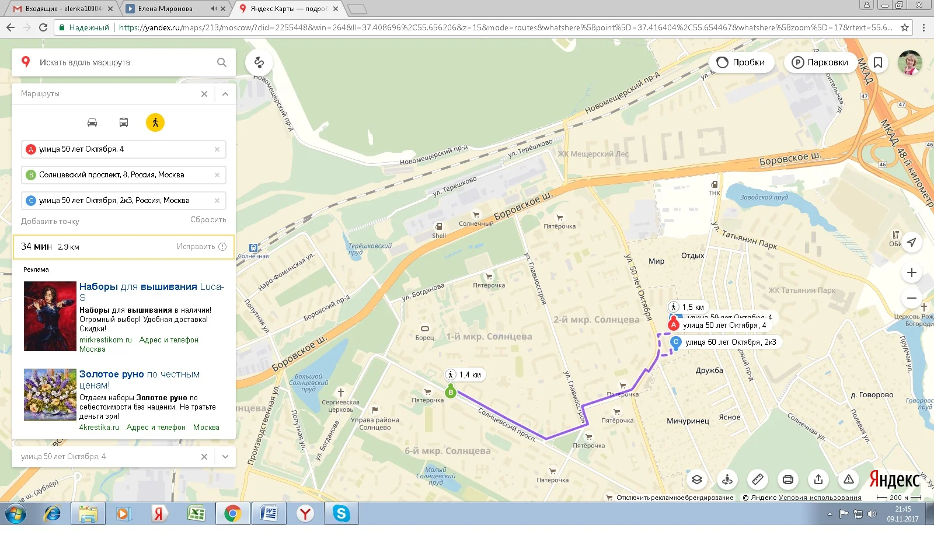The image size is (934, 560).
Task: Click the share map button
Action: coord(818,480)
